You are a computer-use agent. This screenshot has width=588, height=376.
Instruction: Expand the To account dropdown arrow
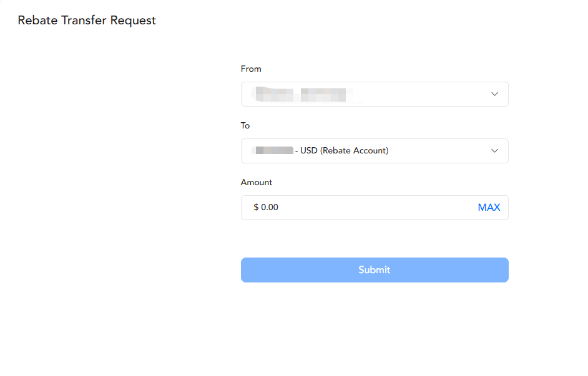pyautogui.click(x=494, y=151)
